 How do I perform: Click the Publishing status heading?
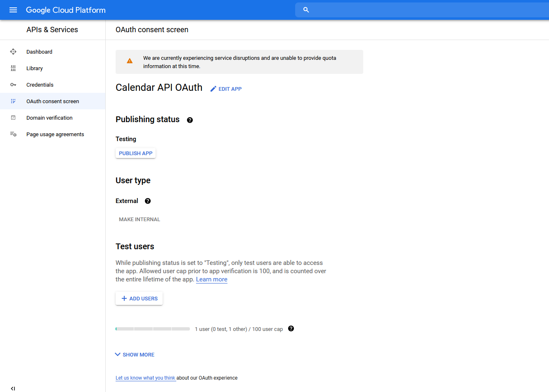pyautogui.click(x=147, y=119)
